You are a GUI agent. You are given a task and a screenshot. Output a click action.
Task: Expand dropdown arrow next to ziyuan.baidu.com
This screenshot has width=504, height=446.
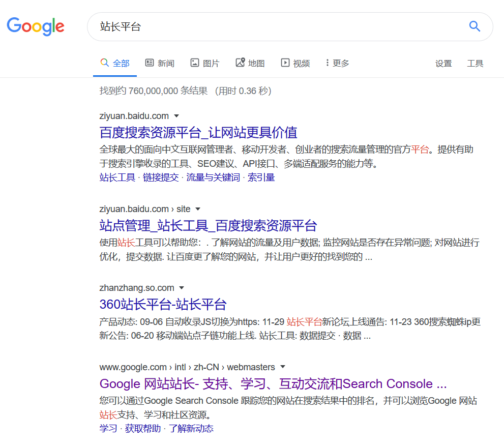176,116
